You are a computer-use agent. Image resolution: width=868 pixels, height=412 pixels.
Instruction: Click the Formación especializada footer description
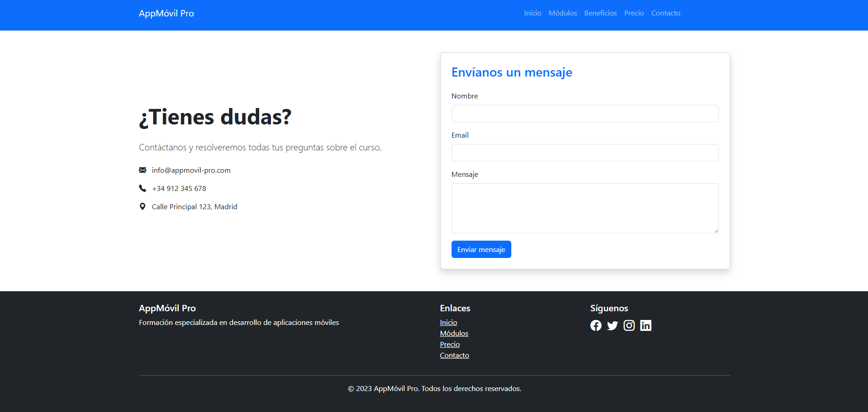pos(239,323)
